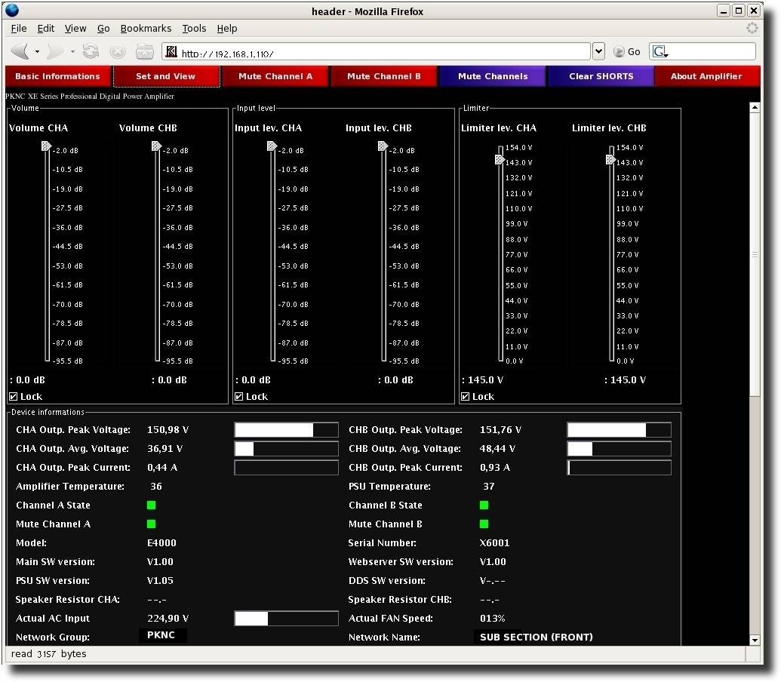Click the Actual FAN Speed 013% value
784x682 pixels.
493,619
